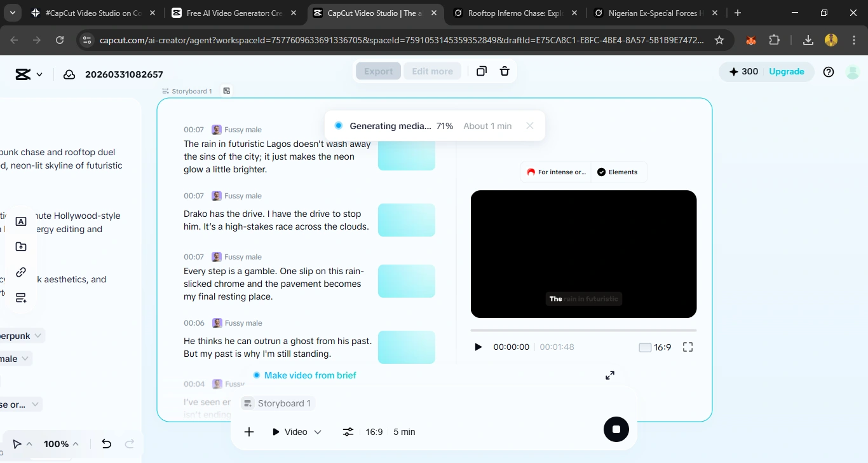Click the Edit more button

point(432,71)
